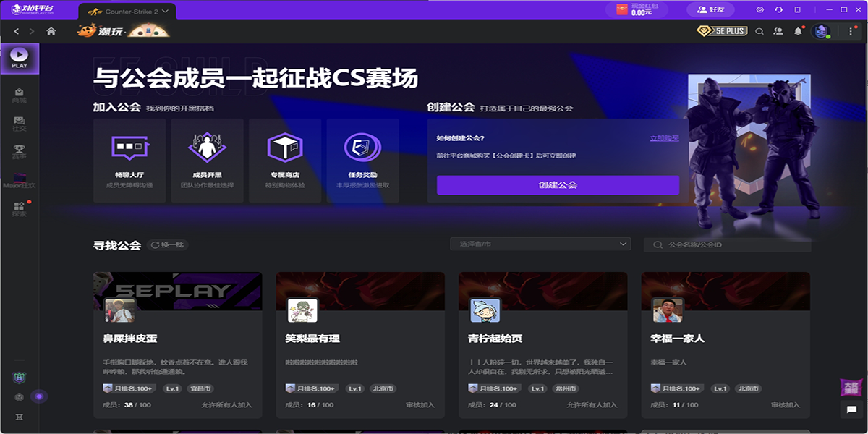Click 换一批 to refresh guild list
Viewport: 868px width, 434px height.
(x=168, y=245)
